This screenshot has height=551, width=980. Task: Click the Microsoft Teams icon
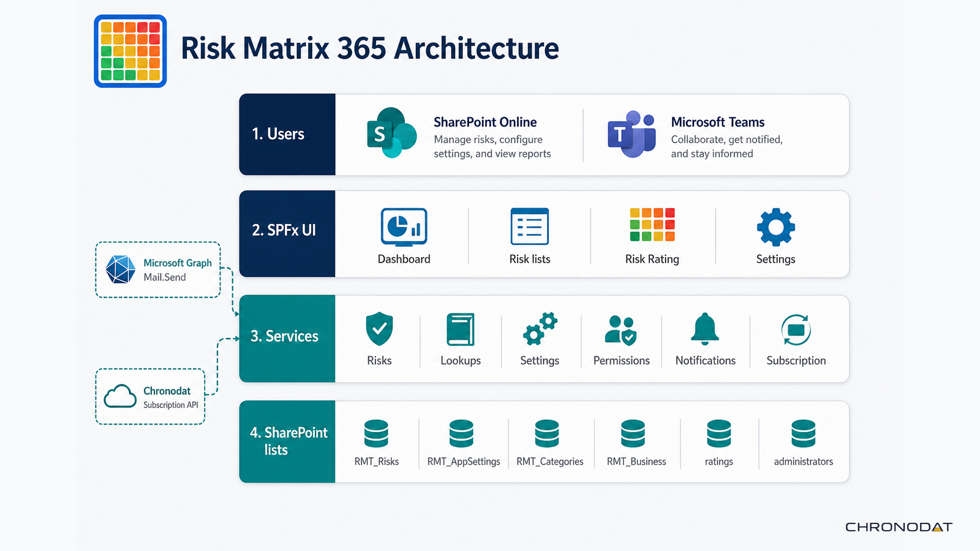(x=631, y=134)
